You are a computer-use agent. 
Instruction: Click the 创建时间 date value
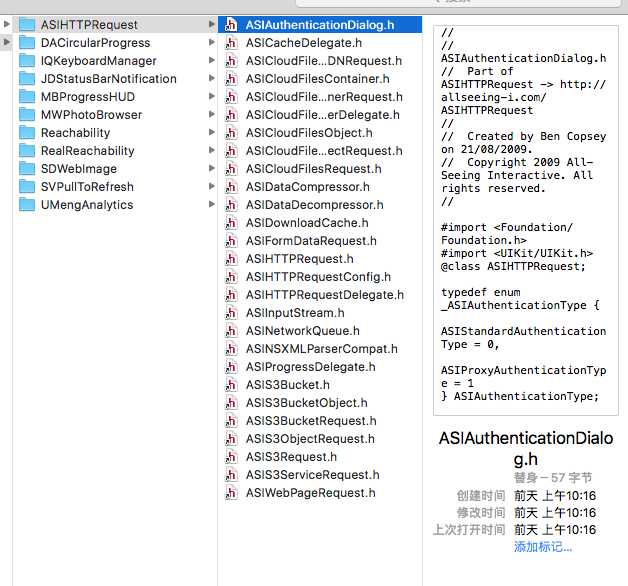(x=555, y=496)
